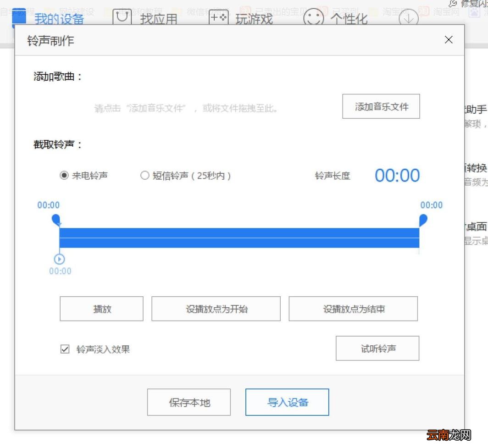Click the 导入设备 button

click(x=287, y=402)
